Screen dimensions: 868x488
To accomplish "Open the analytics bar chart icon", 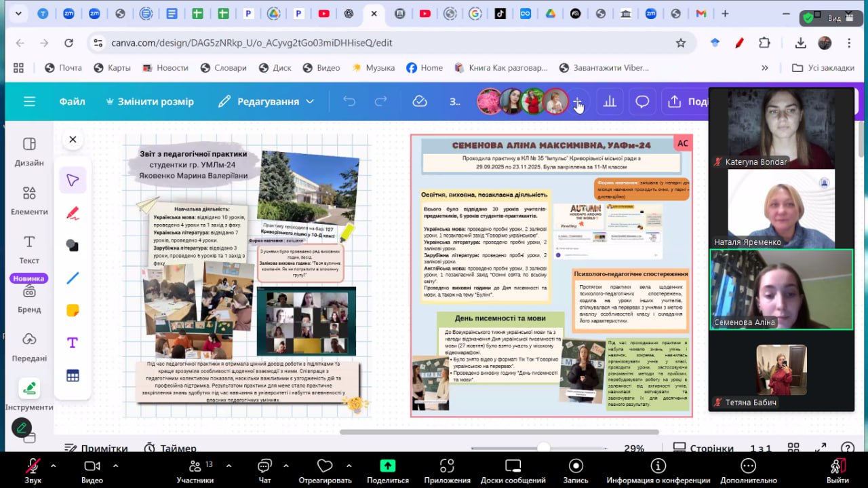I will (610, 102).
